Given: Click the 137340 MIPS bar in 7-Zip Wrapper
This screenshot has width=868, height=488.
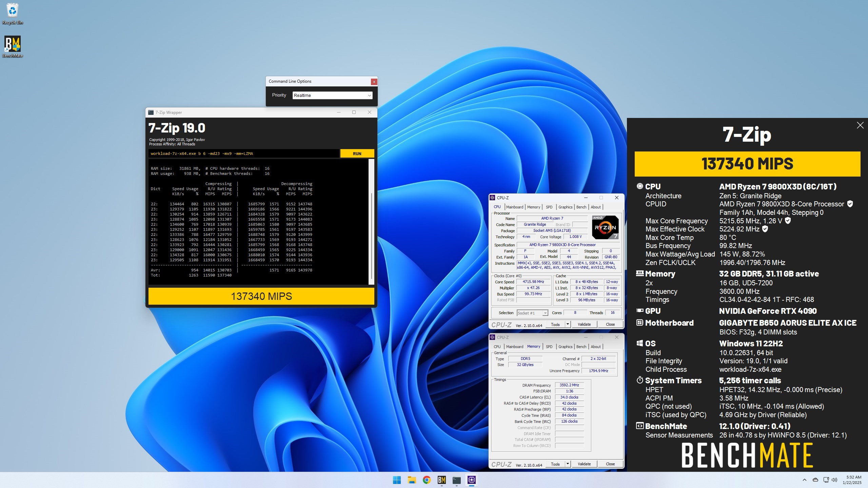Looking at the screenshot, I should (261, 296).
